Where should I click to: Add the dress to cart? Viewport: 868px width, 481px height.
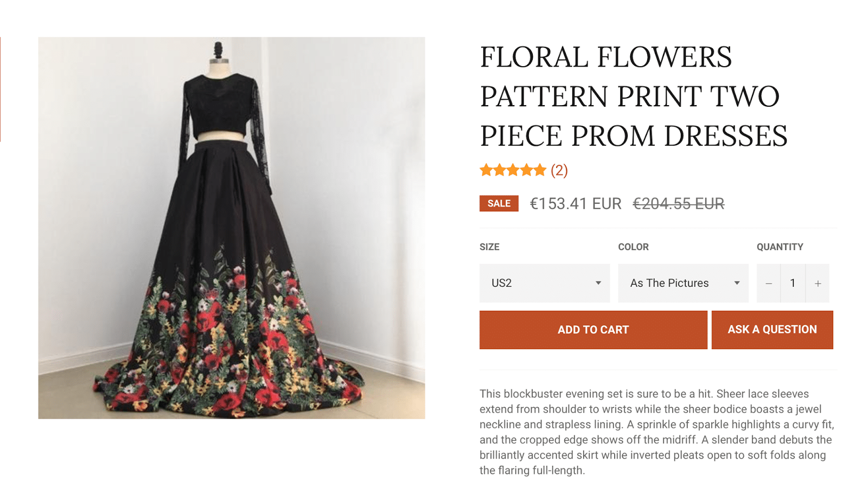click(x=593, y=330)
